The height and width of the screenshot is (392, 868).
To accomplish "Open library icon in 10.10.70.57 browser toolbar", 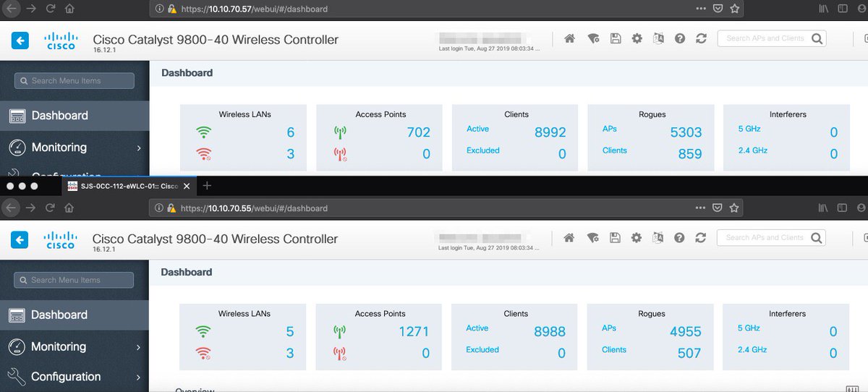I will pos(823,9).
